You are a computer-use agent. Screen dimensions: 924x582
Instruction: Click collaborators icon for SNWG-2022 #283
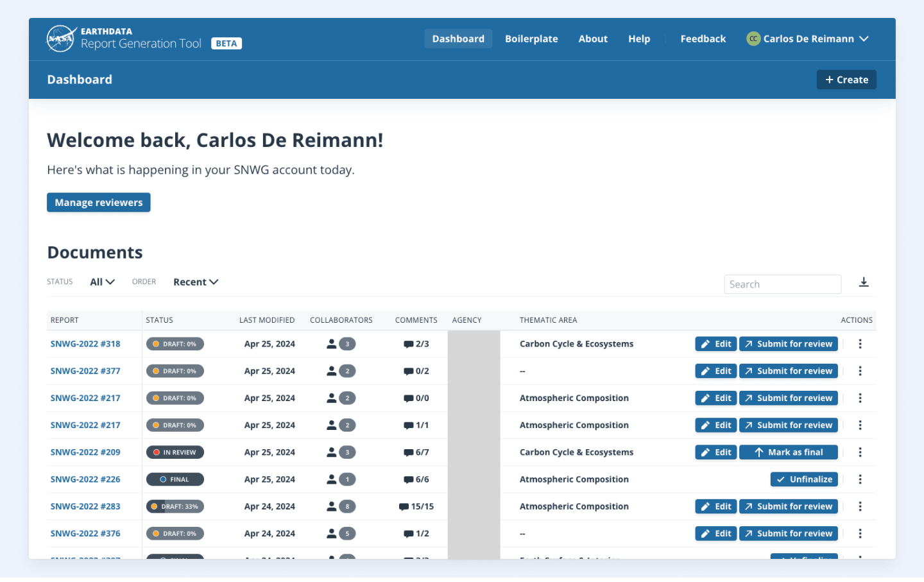click(332, 507)
